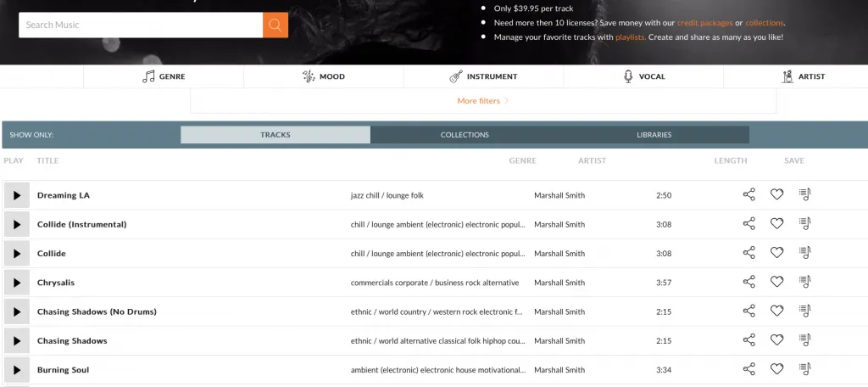Click the 2:50 length value
The image size is (868, 387).
coord(664,195)
